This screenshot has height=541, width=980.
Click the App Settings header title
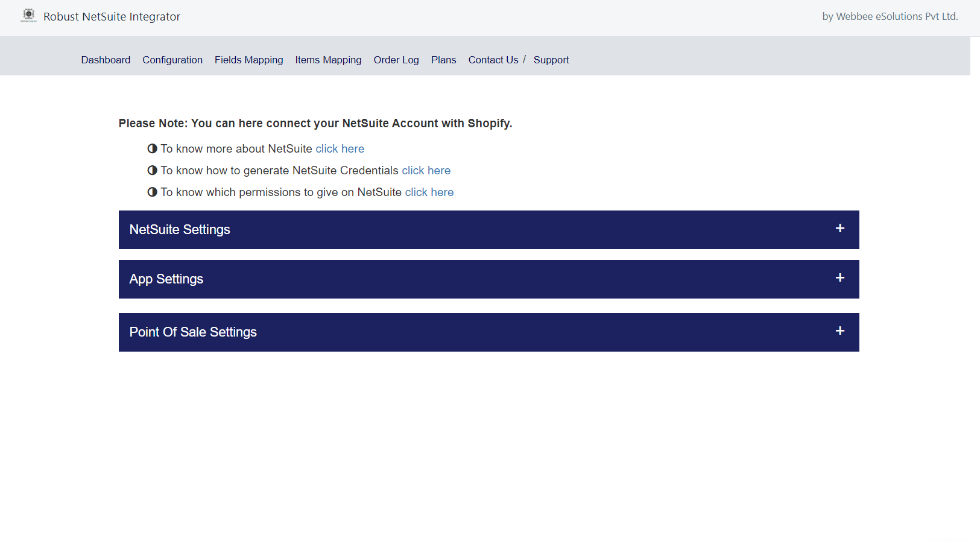click(x=166, y=279)
